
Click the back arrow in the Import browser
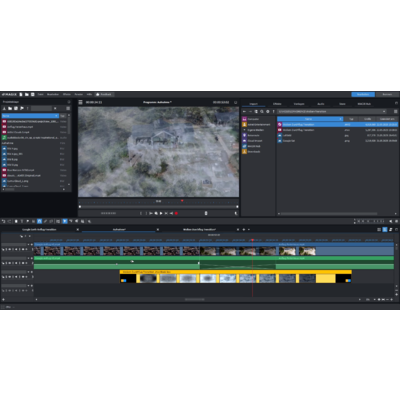tap(245, 111)
